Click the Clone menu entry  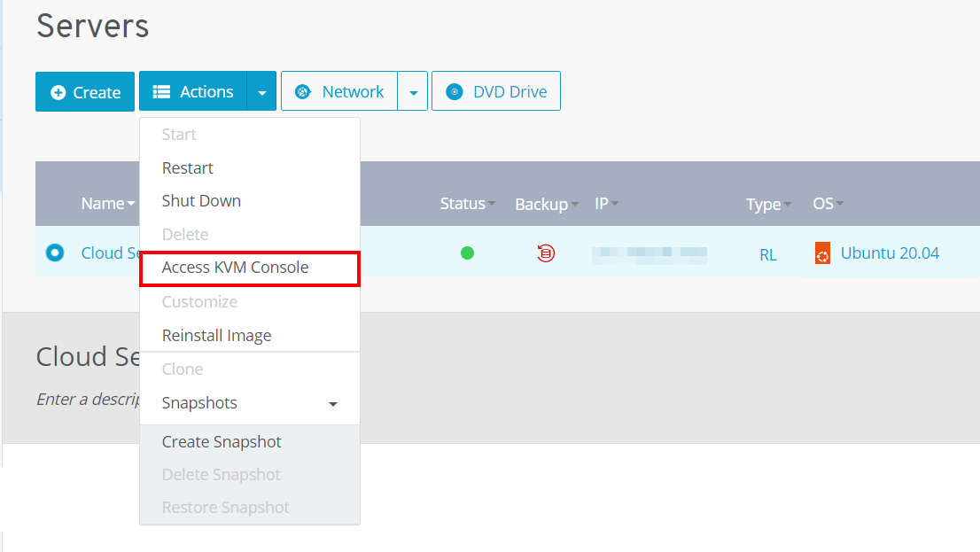point(250,369)
